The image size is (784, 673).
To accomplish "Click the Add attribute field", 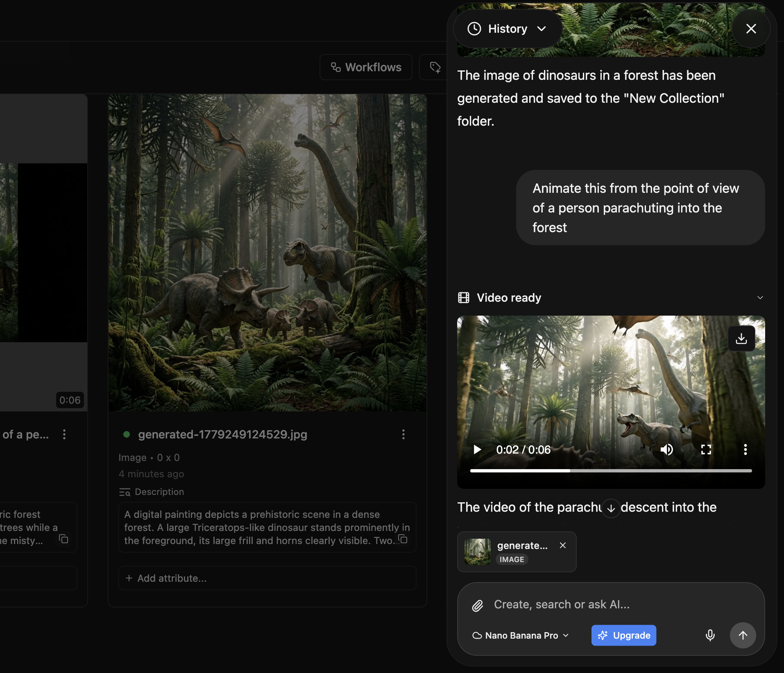I will 267,578.
